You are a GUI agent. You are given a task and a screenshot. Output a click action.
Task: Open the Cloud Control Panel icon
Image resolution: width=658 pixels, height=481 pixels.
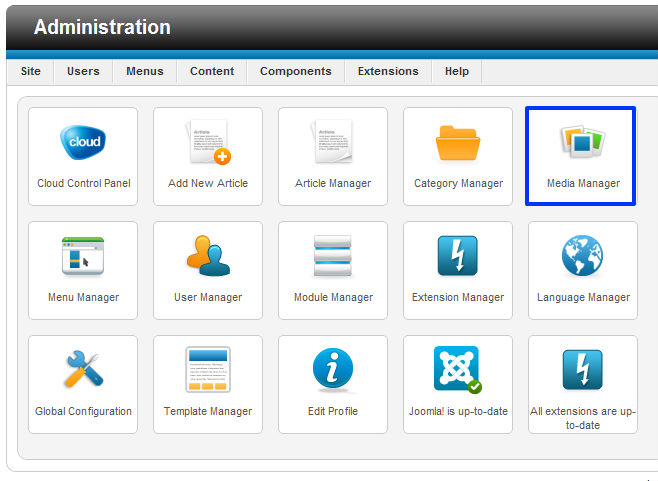pos(83,143)
